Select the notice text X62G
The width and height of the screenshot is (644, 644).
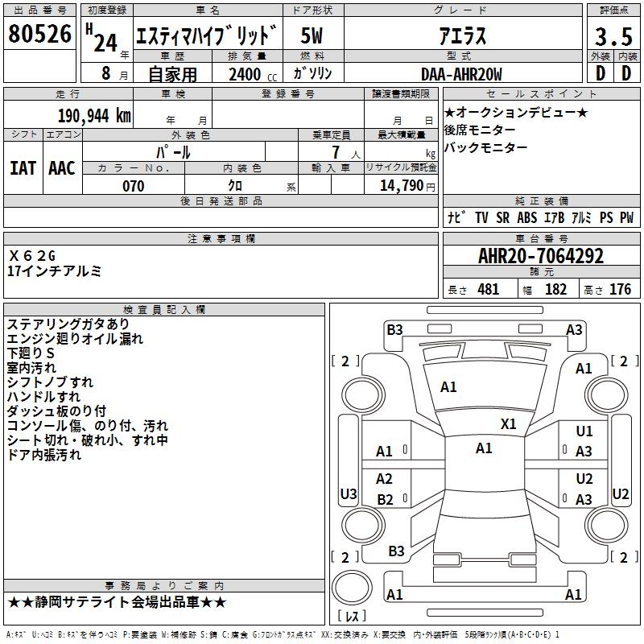pos(31,256)
